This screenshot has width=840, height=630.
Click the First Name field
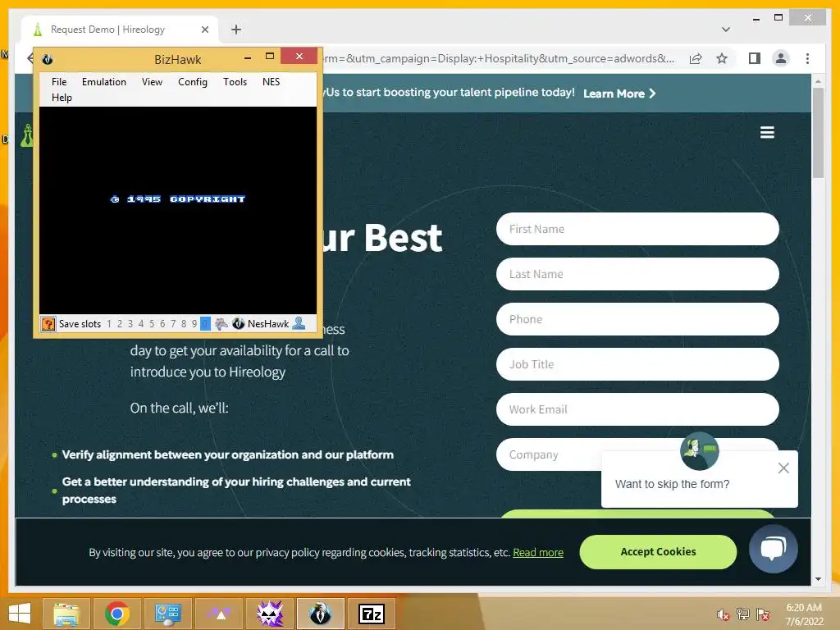637,230
